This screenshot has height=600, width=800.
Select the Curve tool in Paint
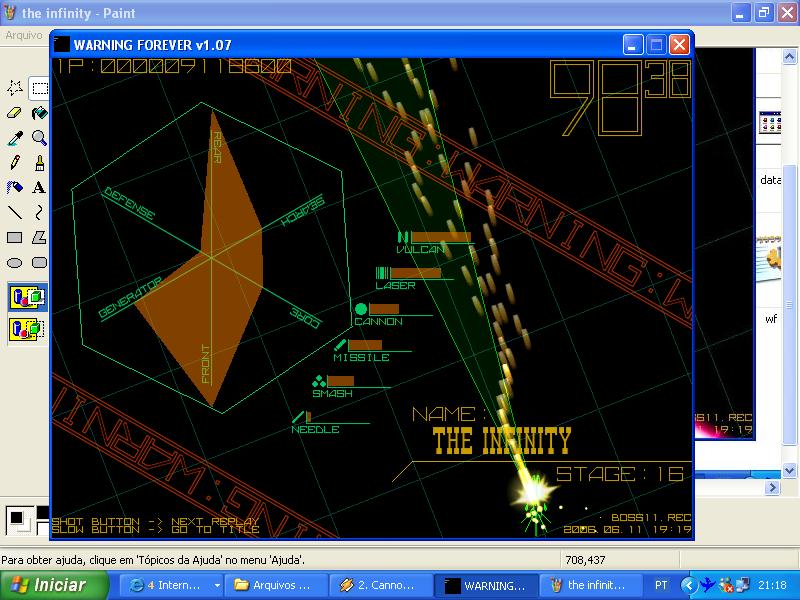point(39,212)
